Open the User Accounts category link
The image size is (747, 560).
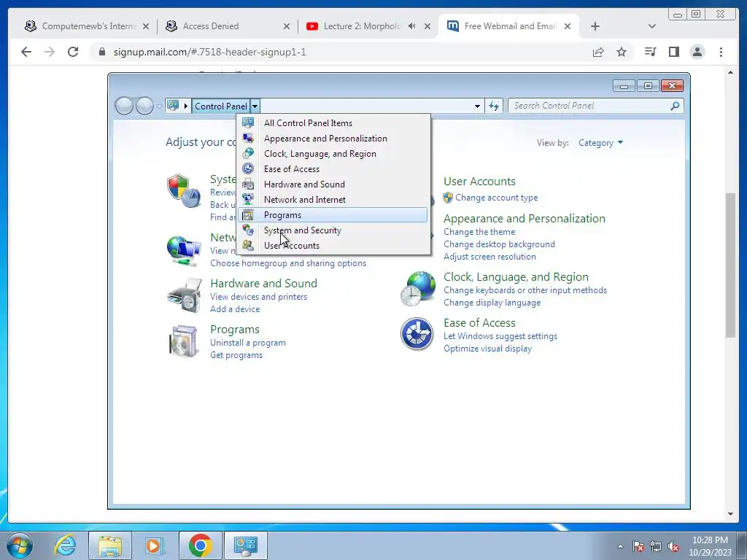click(x=479, y=182)
